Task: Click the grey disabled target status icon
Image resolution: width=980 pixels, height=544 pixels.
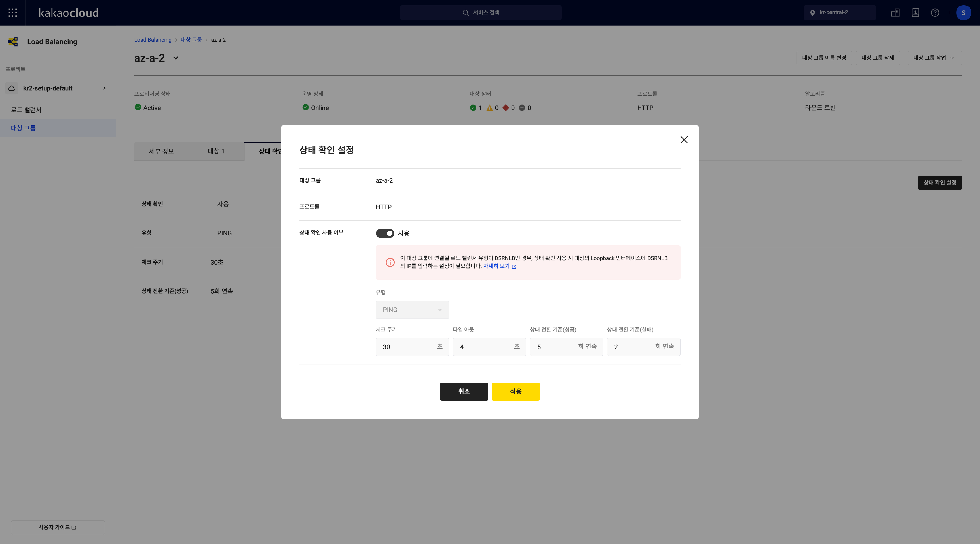Action: (x=522, y=108)
